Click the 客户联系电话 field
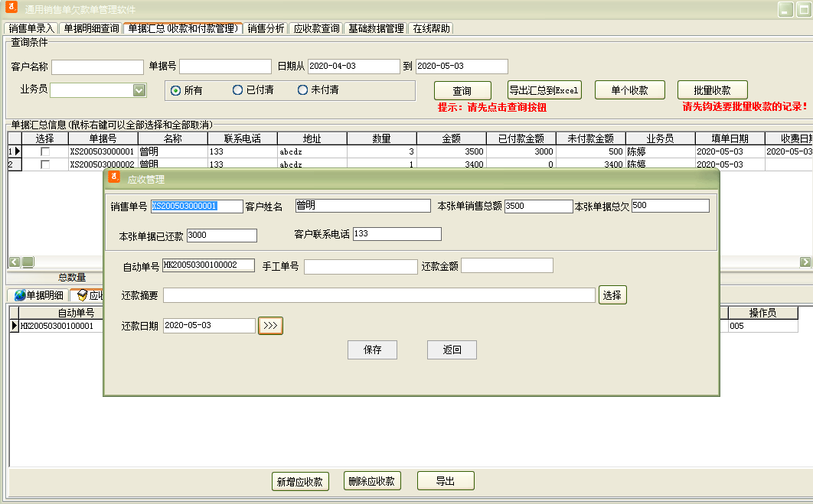 tap(397, 234)
